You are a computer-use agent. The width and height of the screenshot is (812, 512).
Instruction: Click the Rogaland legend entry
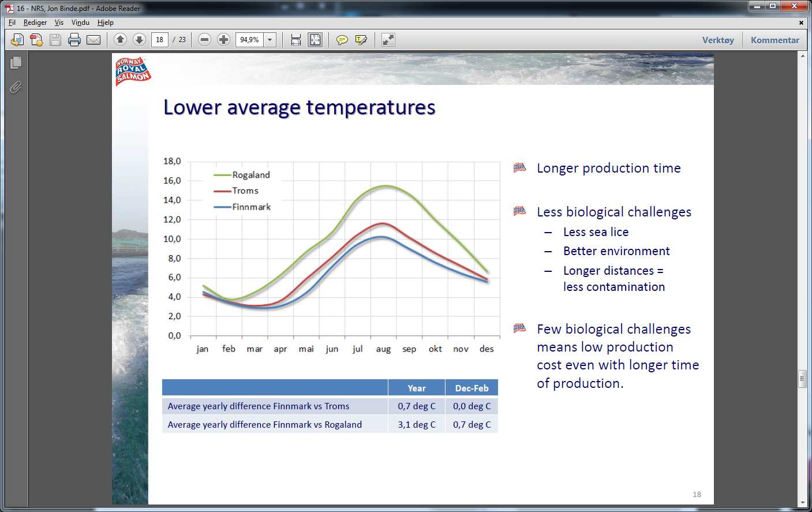pyautogui.click(x=242, y=175)
